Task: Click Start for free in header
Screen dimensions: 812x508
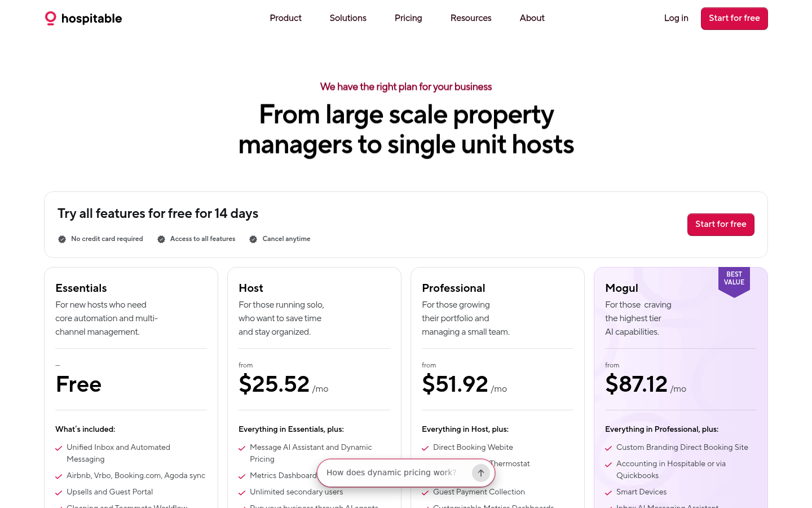Action: pyautogui.click(x=734, y=19)
